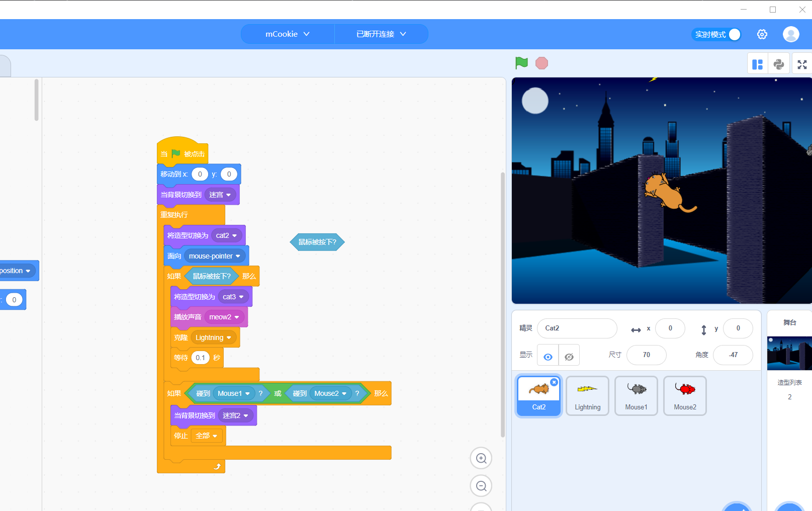Expand the disconnected connection status dropdown
The image size is (812, 511).
click(381, 34)
